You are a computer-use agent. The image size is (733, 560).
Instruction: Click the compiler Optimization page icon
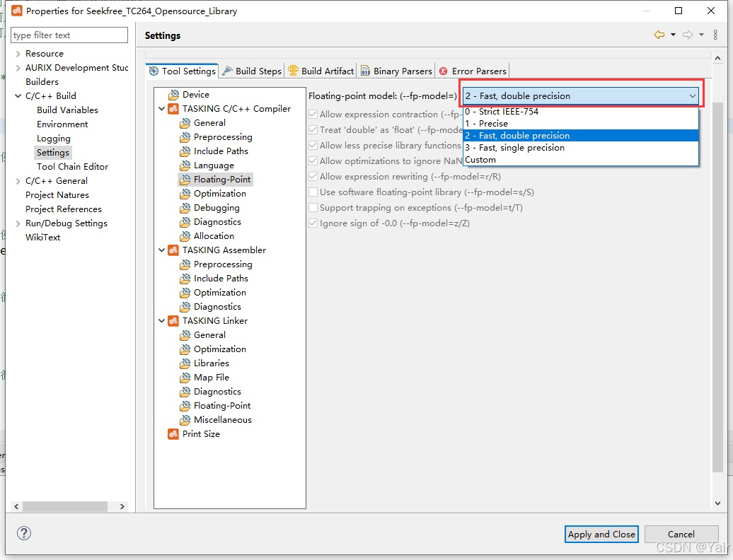coord(185,193)
